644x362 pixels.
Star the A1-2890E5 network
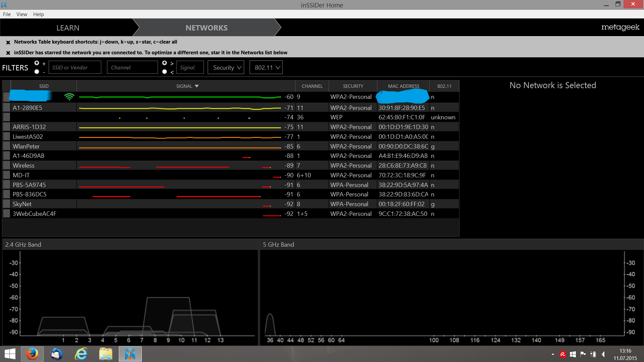6,108
